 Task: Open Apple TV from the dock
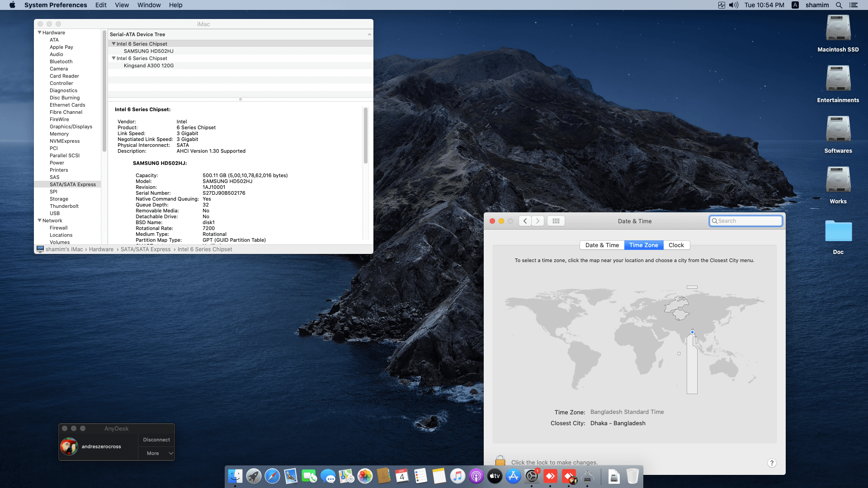495,476
